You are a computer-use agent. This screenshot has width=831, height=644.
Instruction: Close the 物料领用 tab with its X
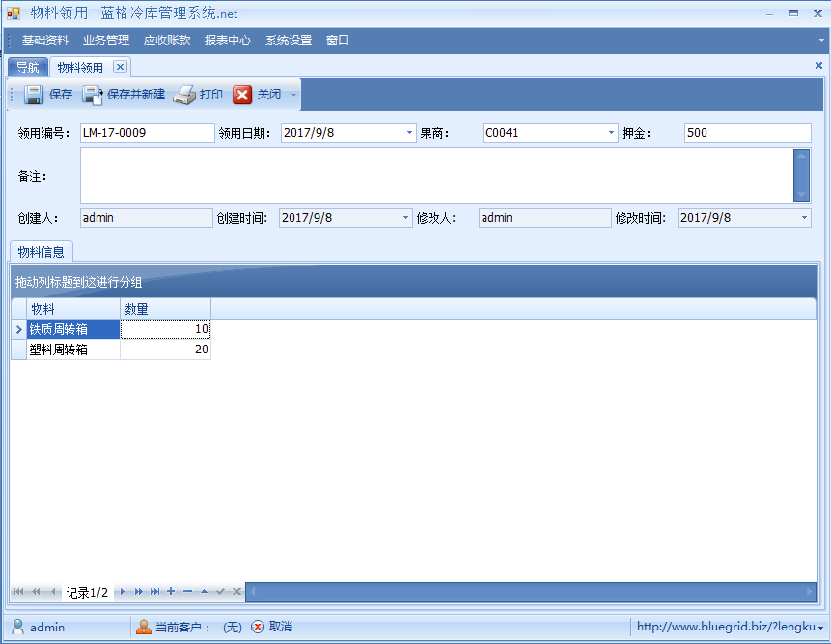point(120,67)
